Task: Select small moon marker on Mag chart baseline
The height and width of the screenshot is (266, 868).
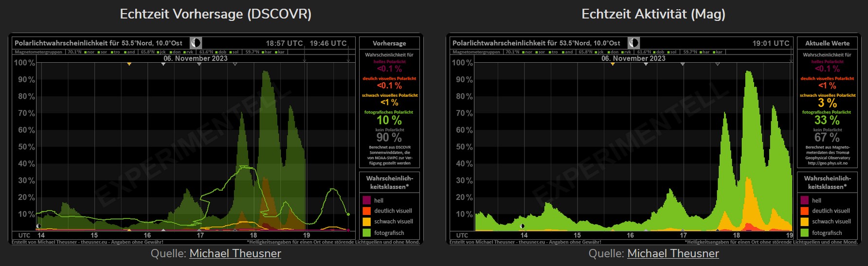Action: point(522,226)
